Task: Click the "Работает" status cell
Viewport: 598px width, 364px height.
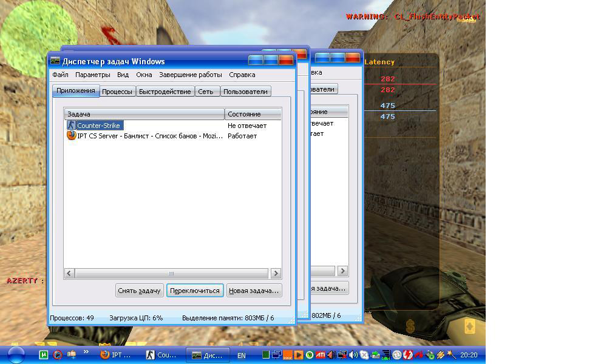Action: tap(242, 136)
